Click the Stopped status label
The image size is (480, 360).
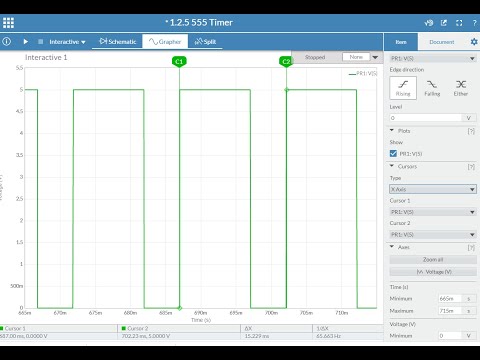click(x=315, y=57)
